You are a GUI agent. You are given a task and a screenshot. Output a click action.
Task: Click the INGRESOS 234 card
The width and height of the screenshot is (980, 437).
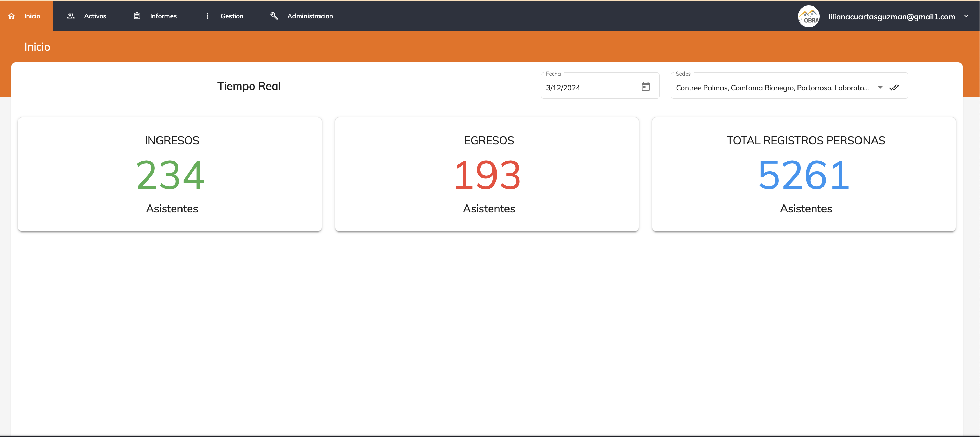pos(170,174)
